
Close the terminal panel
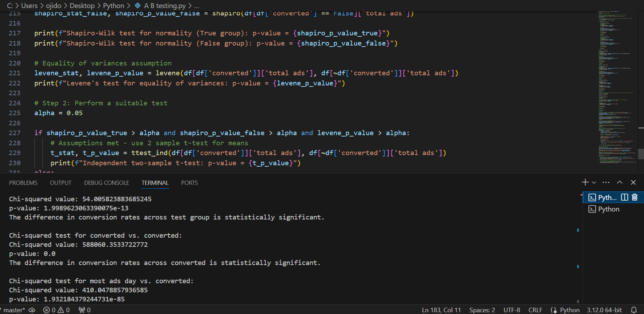tap(633, 182)
